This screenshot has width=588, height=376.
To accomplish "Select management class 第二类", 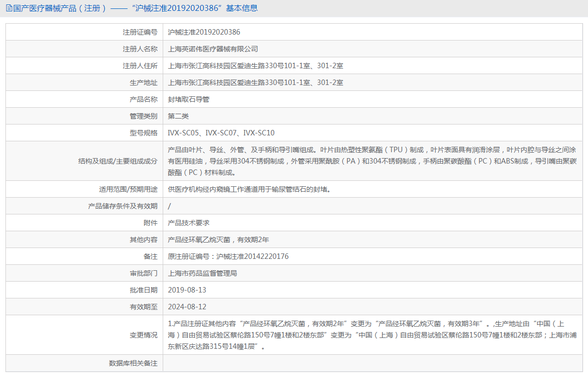I will pos(178,116).
